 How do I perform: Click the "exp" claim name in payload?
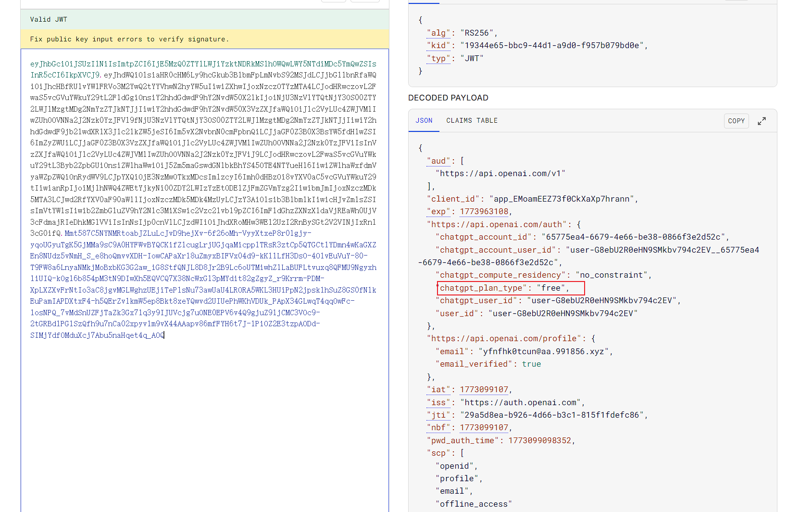pos(438,212)
